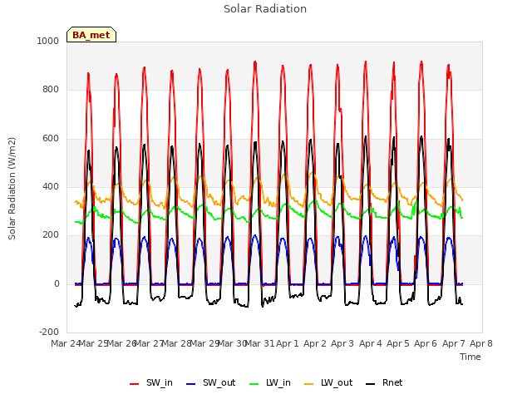Select the Solar Radiation chart title
This screenshot has width=532, height=399.
[x=265, y=9]
